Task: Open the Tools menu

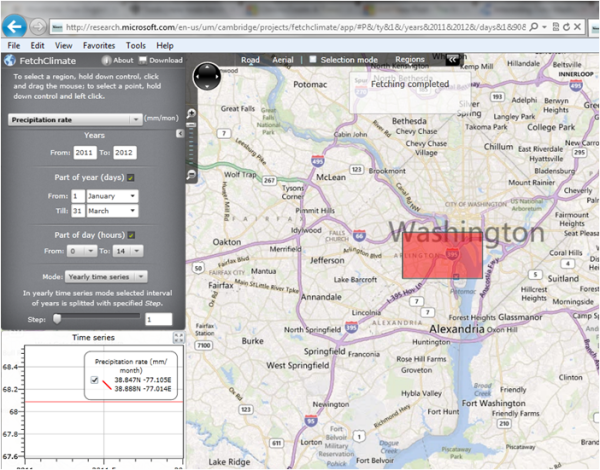Action: [x=136, y=46]
